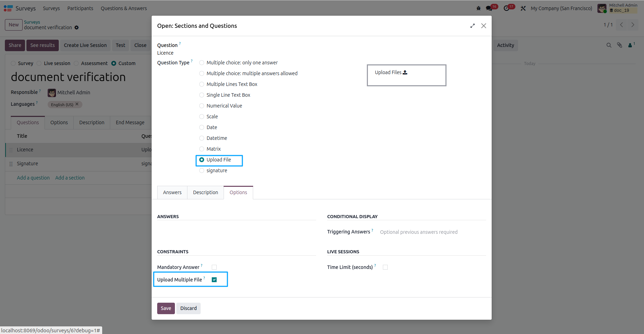Open the activities clock icon

(x=506, y=8)
